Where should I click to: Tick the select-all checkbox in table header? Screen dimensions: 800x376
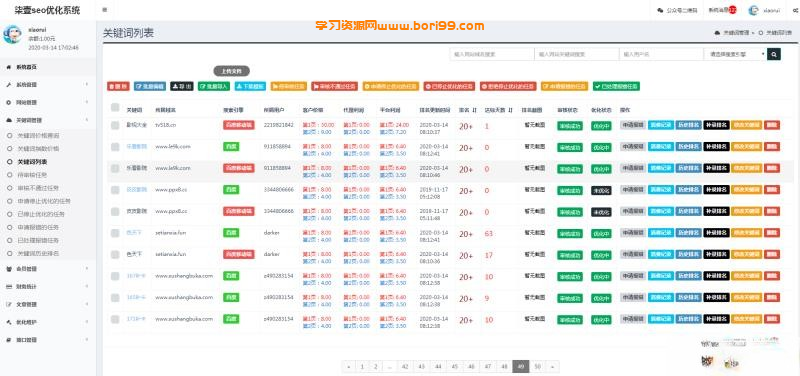pyautogui.click(x=115, y=108)
